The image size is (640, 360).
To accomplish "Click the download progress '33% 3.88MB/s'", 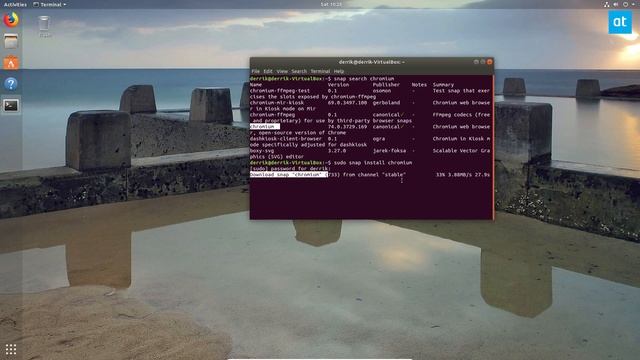I will point(454,175).
